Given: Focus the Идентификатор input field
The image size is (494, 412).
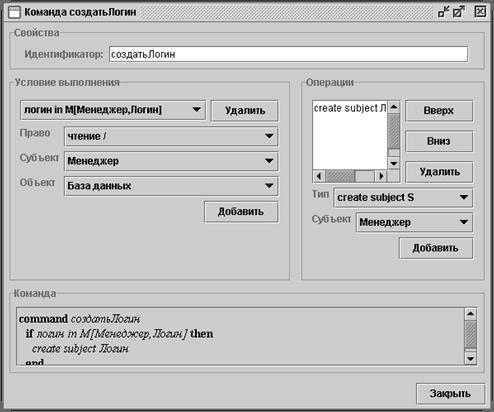Looking at the screenshot, I should pyautogui.click(x=288, y=54).
